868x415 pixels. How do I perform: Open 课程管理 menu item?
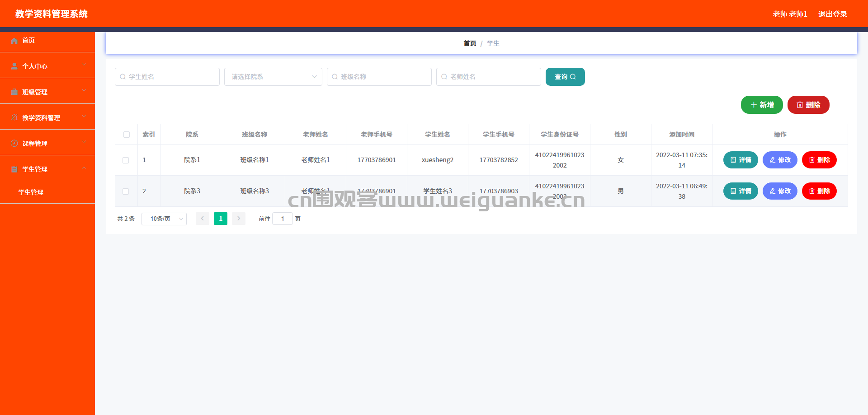coord(47,143)
